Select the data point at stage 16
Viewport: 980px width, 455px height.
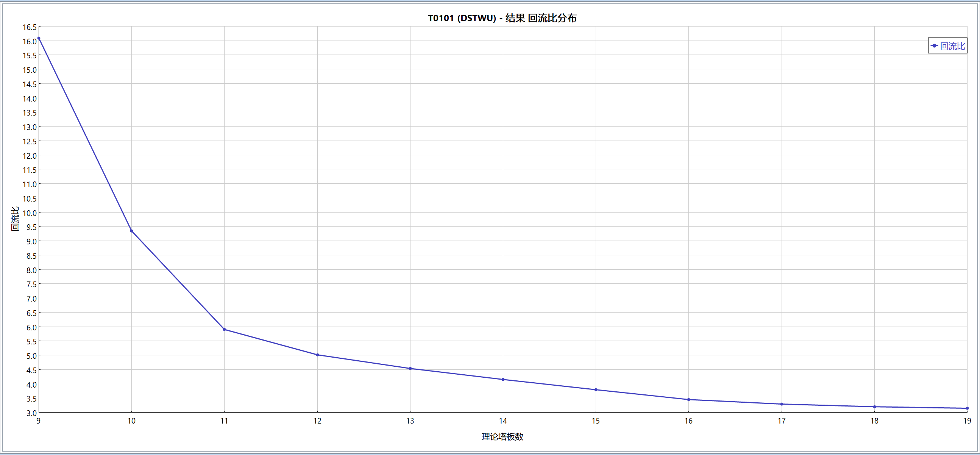coord(688,400)
